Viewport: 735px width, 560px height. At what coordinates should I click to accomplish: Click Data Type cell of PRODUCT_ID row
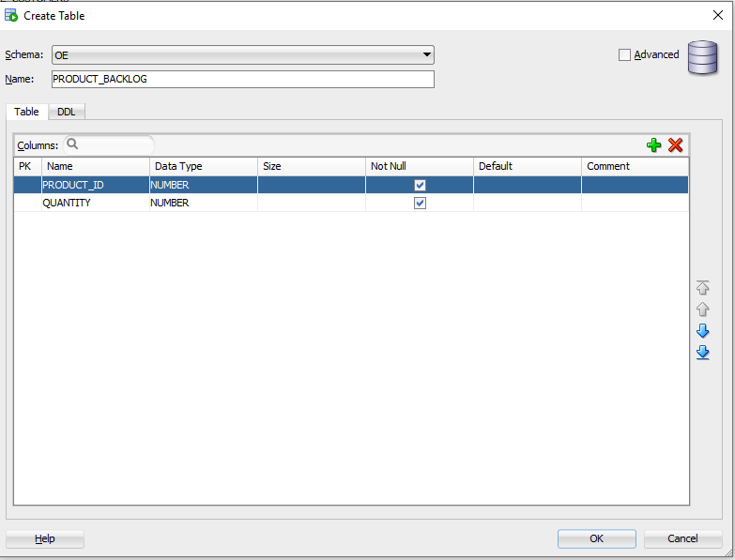pos(203,186)
